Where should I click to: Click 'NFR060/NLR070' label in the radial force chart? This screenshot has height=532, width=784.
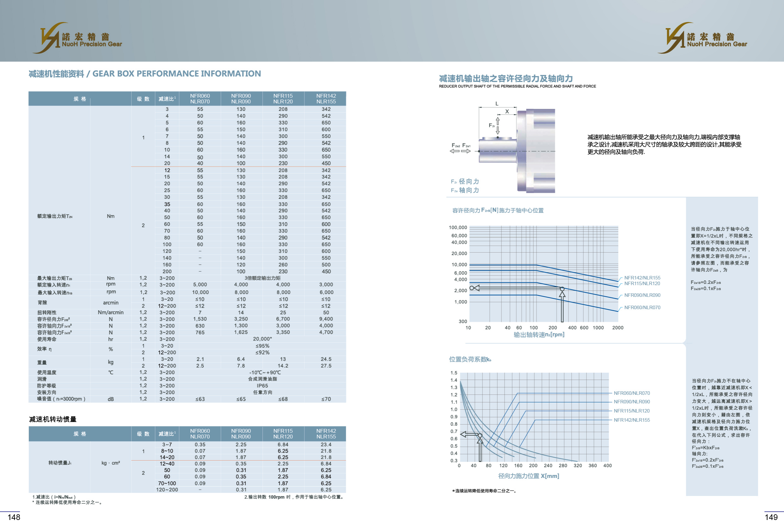[x=642, y=308]
